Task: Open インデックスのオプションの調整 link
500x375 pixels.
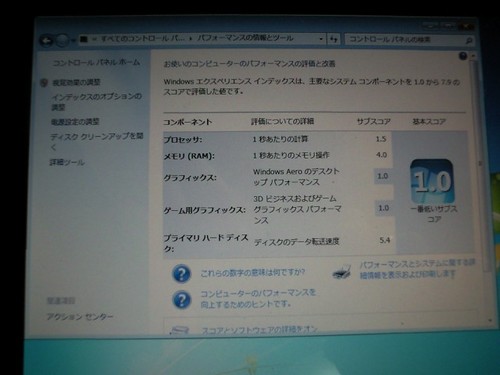Action: click(96, 102)
